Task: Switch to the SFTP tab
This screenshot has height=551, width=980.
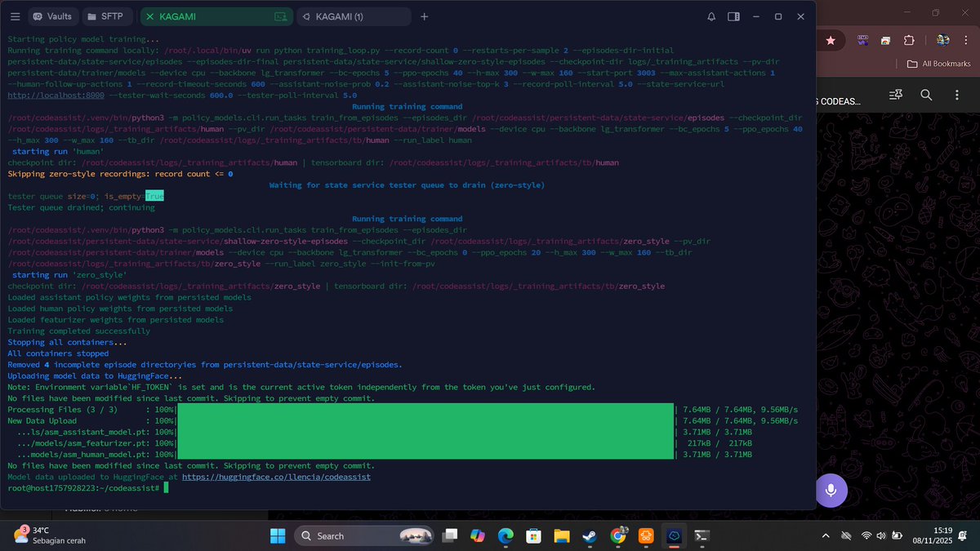Action: (105, 16)
